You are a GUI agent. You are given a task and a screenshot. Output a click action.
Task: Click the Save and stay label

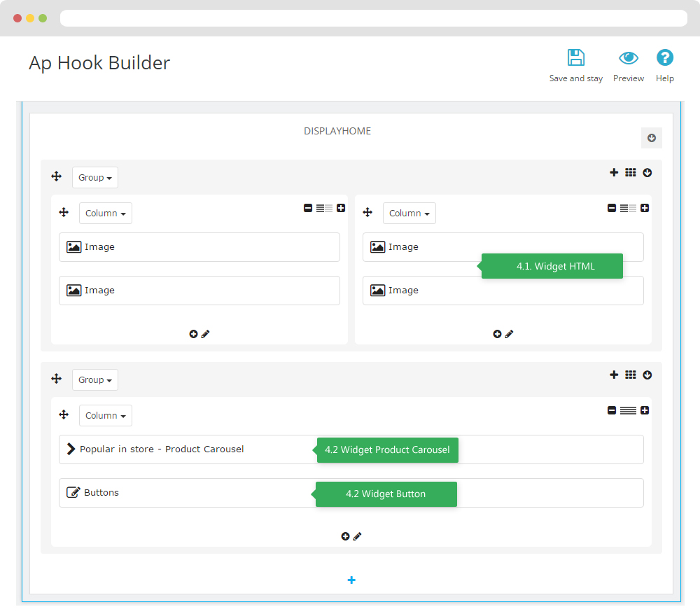[x=576, y=78]
